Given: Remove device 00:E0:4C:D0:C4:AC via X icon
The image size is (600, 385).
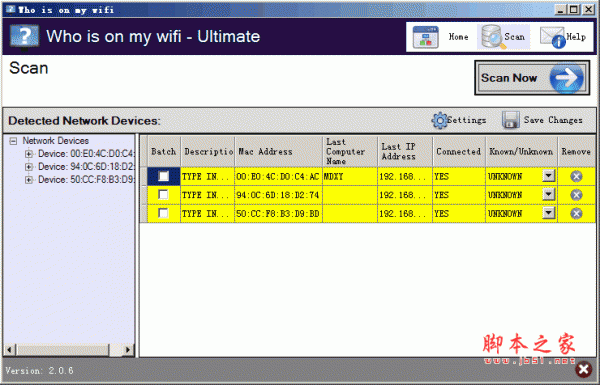Looking at the screenshot, I should click(x=576, y=176).
